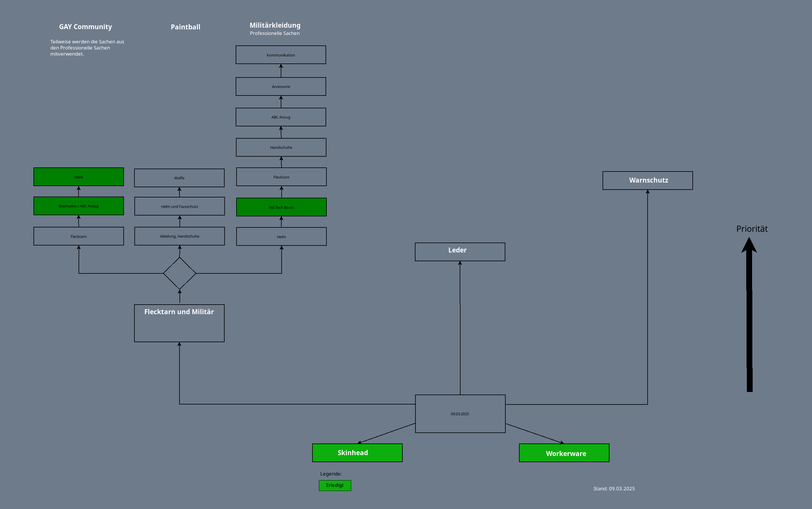Click the ABC Anzug box
This screenshot has height=509, width=812.
coord(280,117)
